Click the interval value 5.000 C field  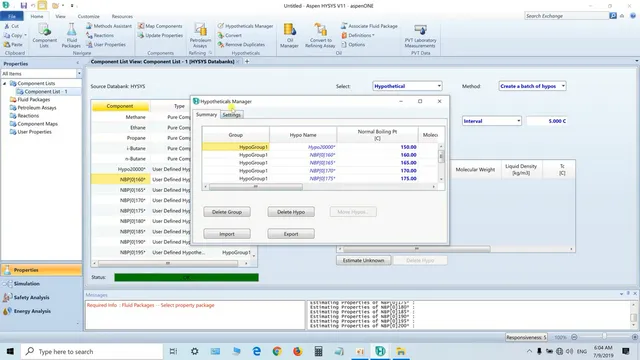pyautogui.click(x=547, y=121)
